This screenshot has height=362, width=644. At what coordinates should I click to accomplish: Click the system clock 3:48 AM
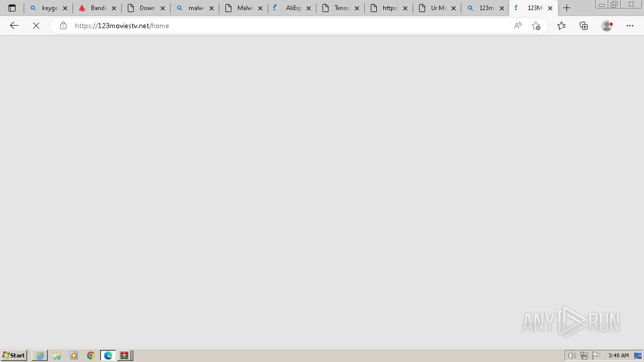618,355
